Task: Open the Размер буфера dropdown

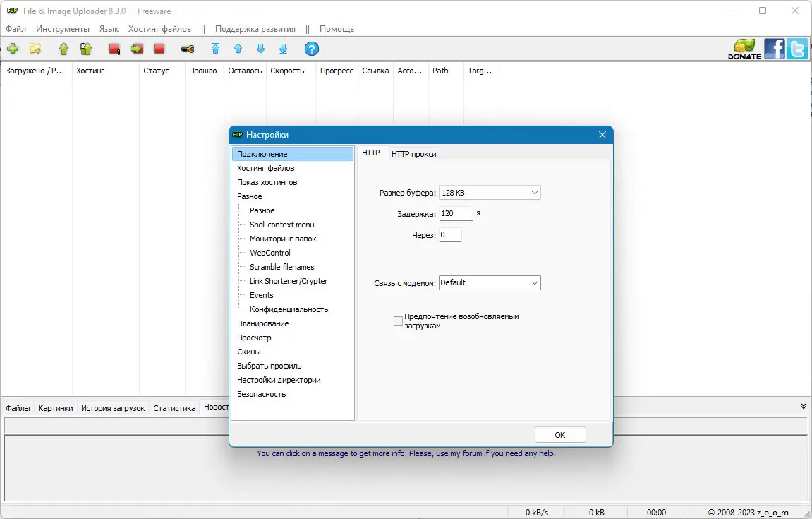Action: coord(490,193)
